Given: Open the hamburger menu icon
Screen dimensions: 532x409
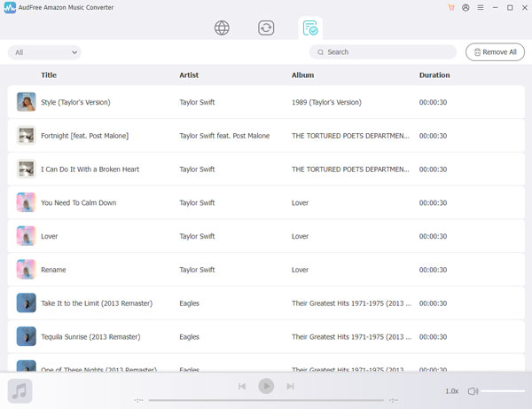Looking at the screenshot, I should (481, 7).
